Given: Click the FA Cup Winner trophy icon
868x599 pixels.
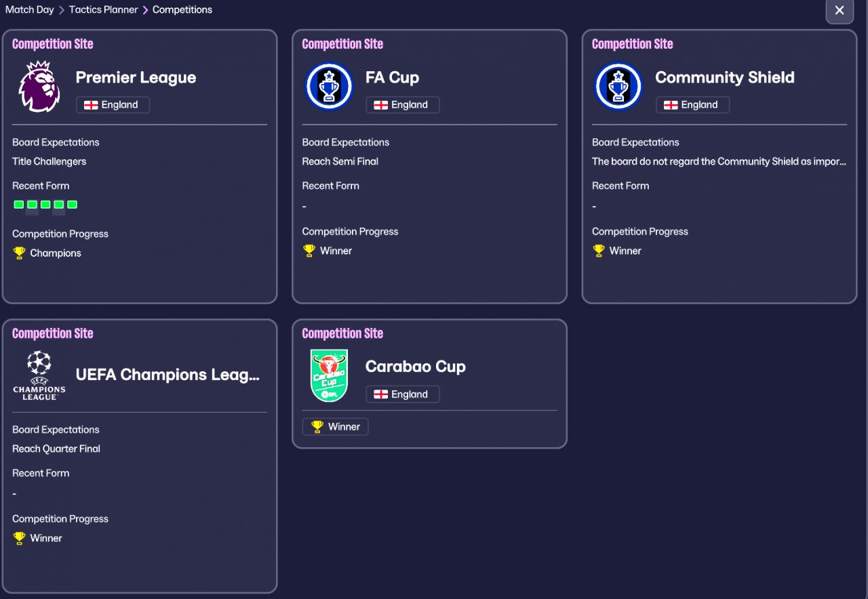Looking at the screenshot, I should [x=309, y=251].
